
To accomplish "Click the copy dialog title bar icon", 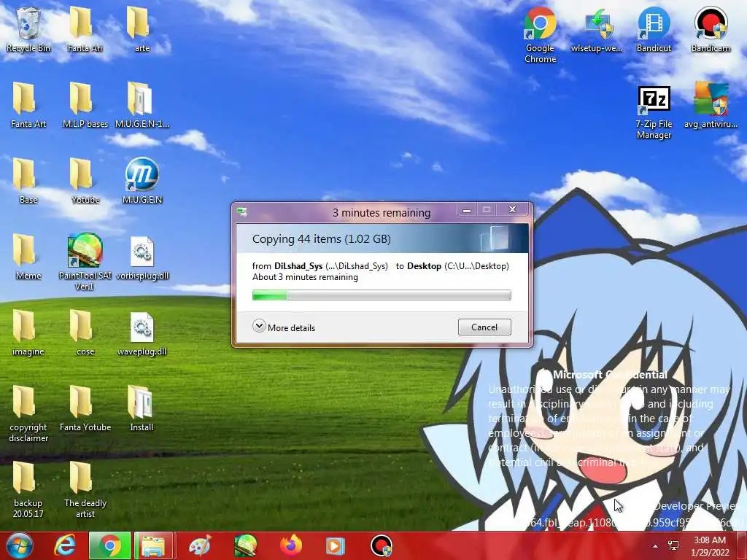I will click(x=242, y=212).
